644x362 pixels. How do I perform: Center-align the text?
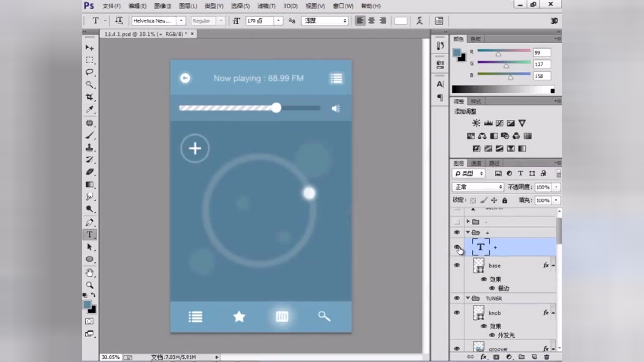(371, 21)
